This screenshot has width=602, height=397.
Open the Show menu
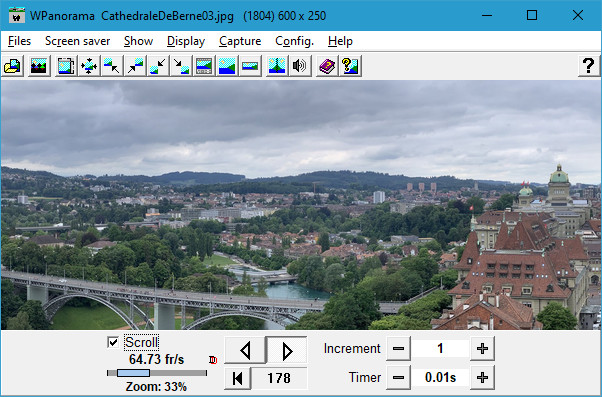tap(138, 41)
